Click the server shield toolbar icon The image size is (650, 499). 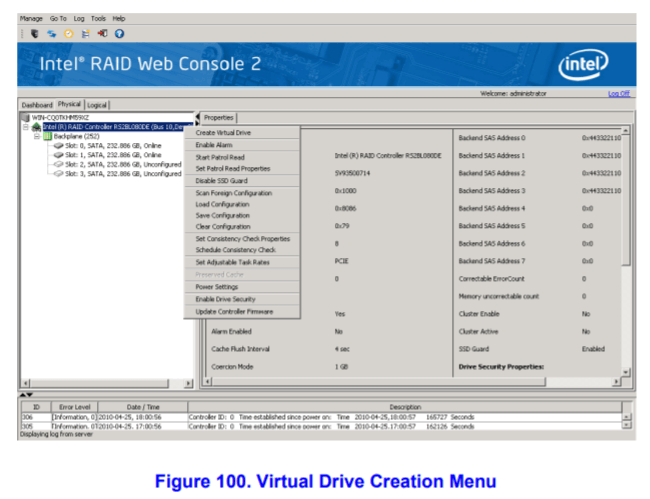click(34, 34)
